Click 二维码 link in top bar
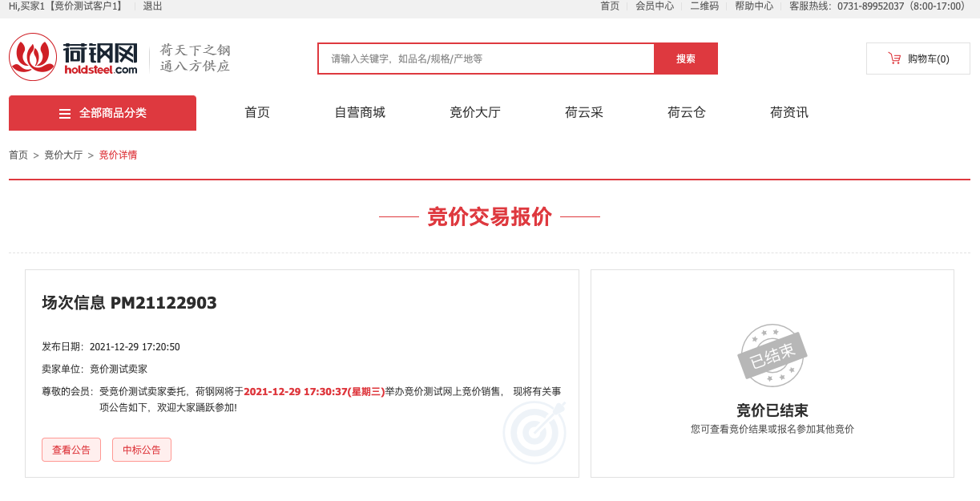The image size is (980, 501). tap(704, 6)
